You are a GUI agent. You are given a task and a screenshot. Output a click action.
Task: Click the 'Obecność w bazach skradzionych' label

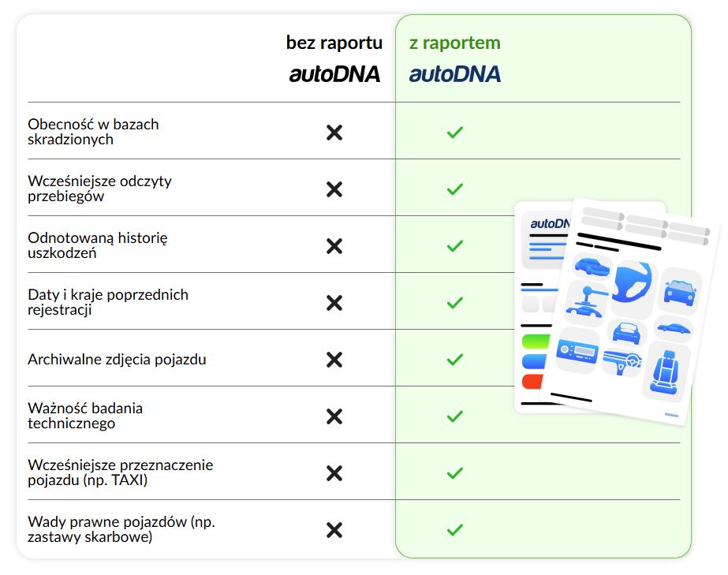tap(93, 132)
